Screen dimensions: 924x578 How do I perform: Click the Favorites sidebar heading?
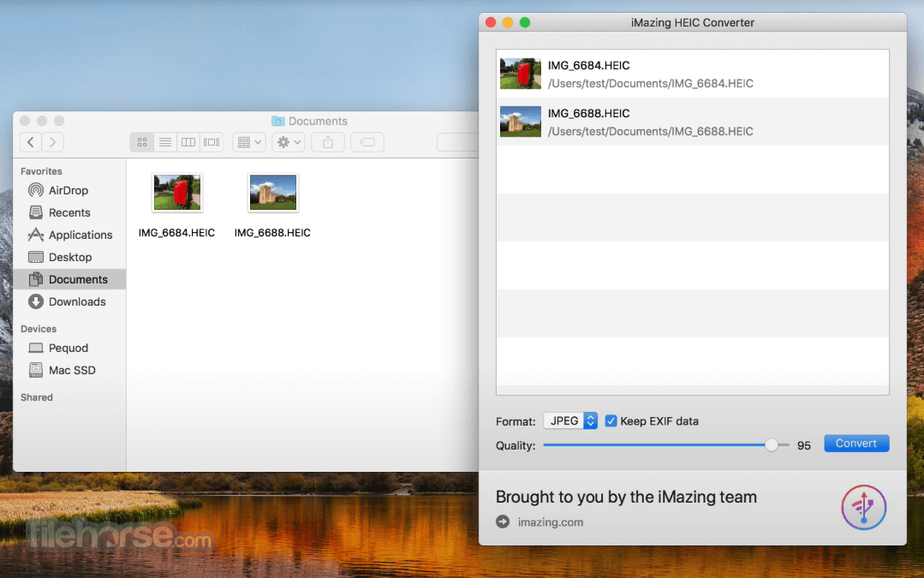pos(41,171)
